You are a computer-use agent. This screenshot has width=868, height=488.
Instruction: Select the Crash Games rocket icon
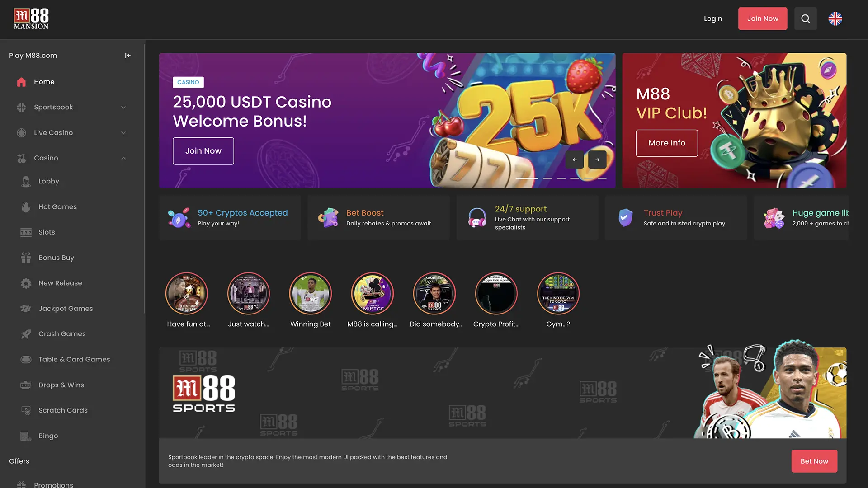point(26,334)
